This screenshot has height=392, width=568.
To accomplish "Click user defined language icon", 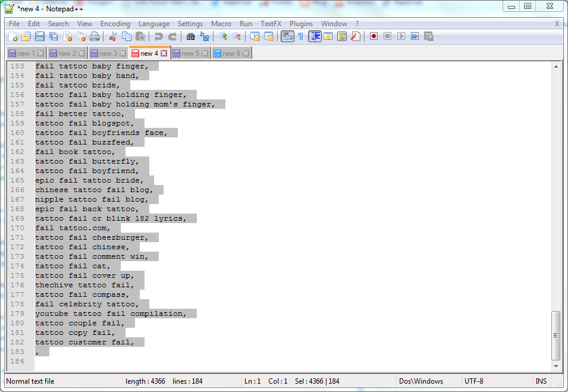I will (328, 36).
